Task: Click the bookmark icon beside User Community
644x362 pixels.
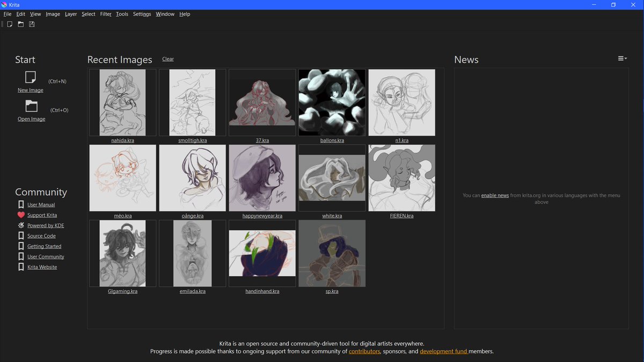Action: click(x=21, y=256)
